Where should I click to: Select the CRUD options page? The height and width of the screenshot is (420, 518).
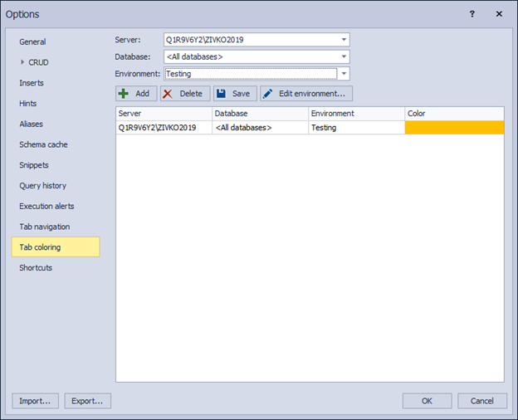(38, 62)
